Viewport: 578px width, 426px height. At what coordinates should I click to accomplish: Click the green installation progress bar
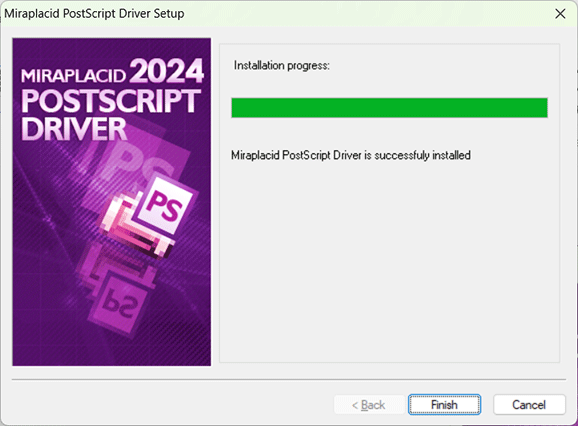coord(389,108)
